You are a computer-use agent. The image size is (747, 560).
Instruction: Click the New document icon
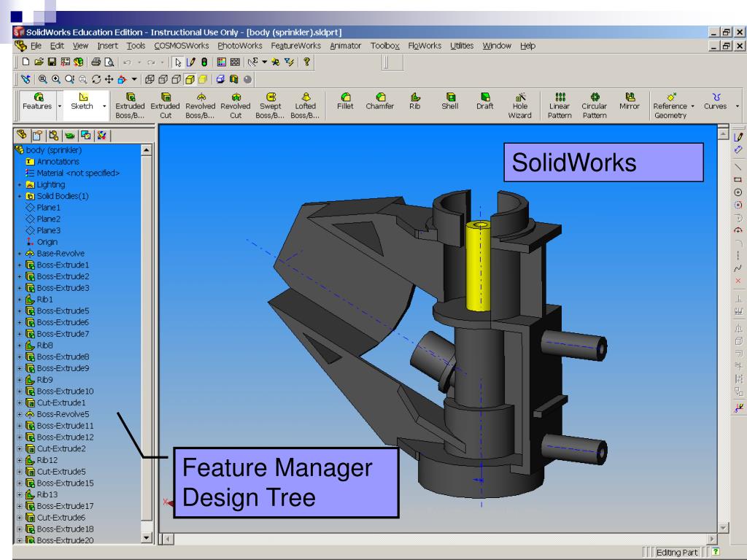[x=26, y=62]
